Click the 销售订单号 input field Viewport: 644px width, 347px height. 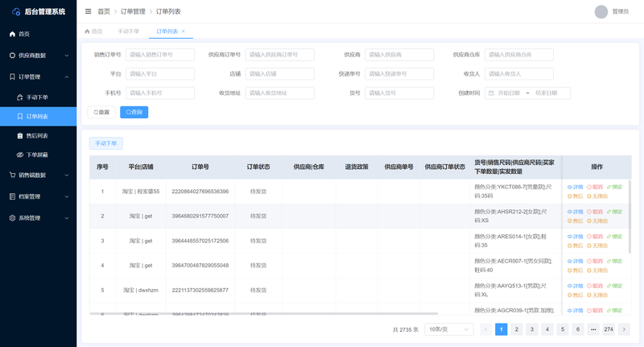pos(160,55)
